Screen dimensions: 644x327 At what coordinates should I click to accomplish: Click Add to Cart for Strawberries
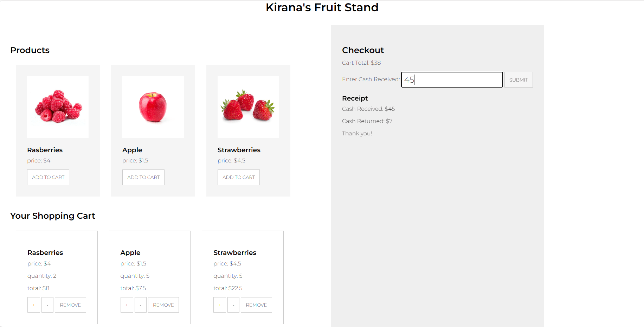tap(238, 177)
